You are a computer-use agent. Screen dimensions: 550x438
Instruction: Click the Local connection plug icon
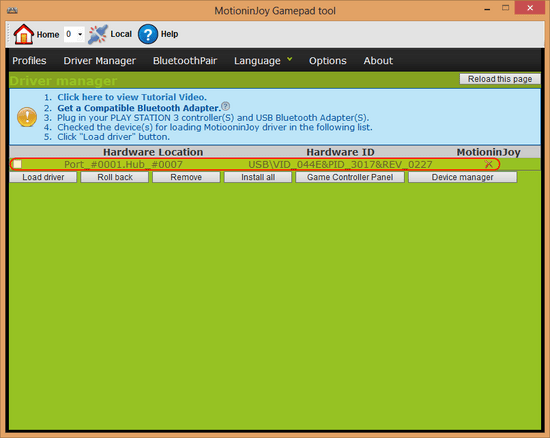[x=98, y=34]
